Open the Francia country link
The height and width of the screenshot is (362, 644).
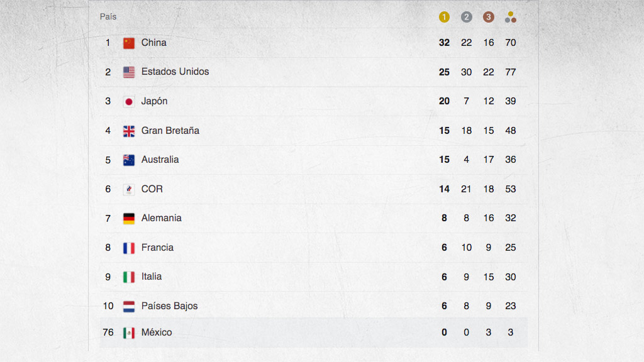[157, 248]
